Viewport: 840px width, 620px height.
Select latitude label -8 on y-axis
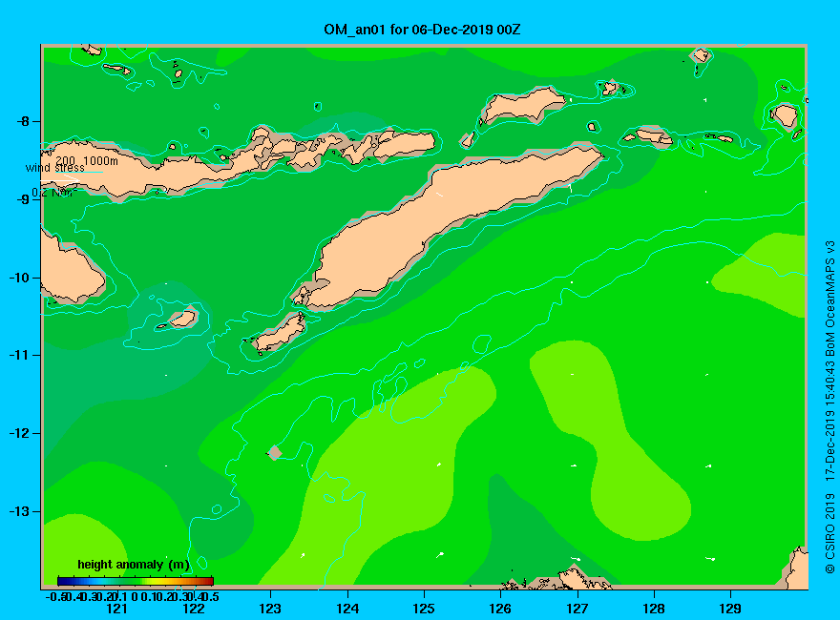point(23,121)
